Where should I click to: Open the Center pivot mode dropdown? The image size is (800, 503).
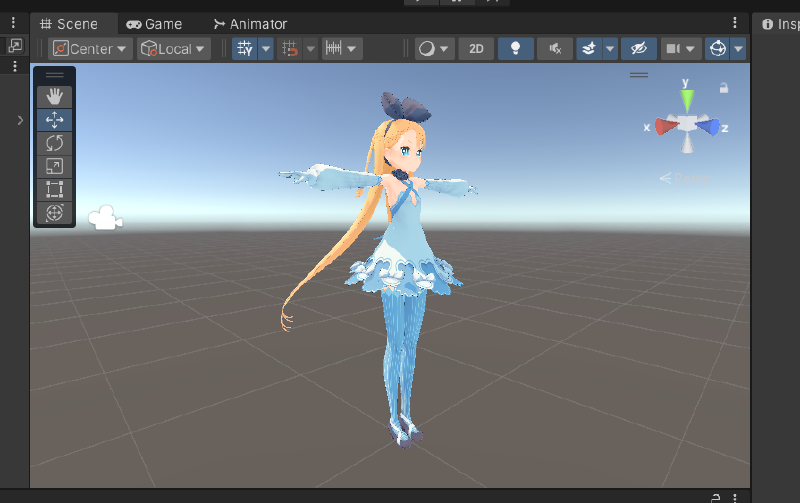coord(90,48)
